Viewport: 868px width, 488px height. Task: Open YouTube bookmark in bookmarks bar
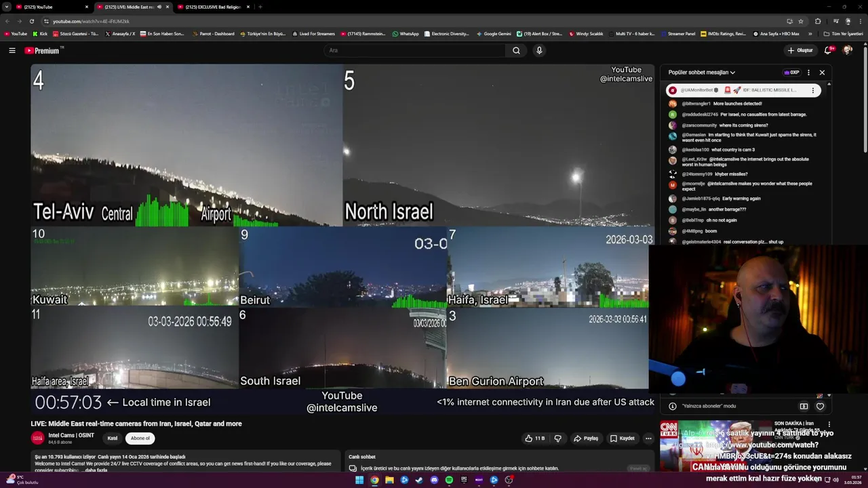tap(16, 33)
